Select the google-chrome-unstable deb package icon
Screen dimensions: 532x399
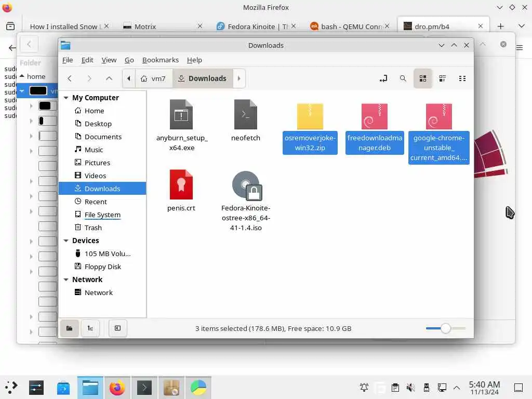(438, 116)
